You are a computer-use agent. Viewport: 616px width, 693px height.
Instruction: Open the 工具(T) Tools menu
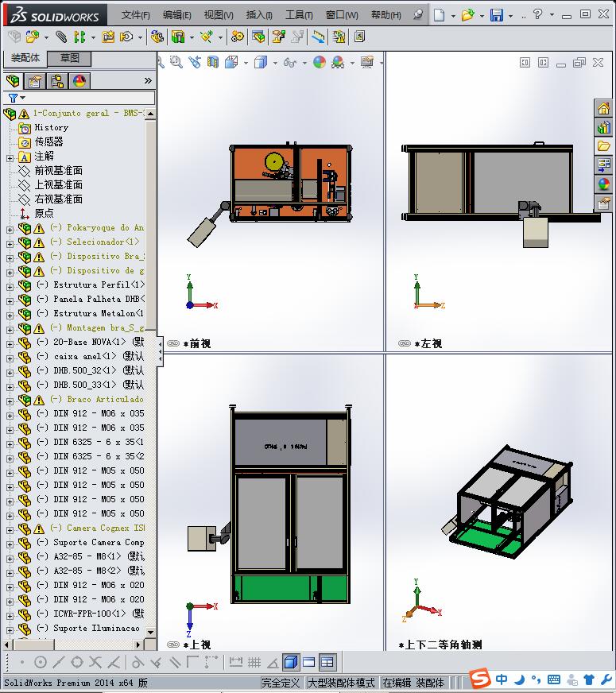(299, 15)
